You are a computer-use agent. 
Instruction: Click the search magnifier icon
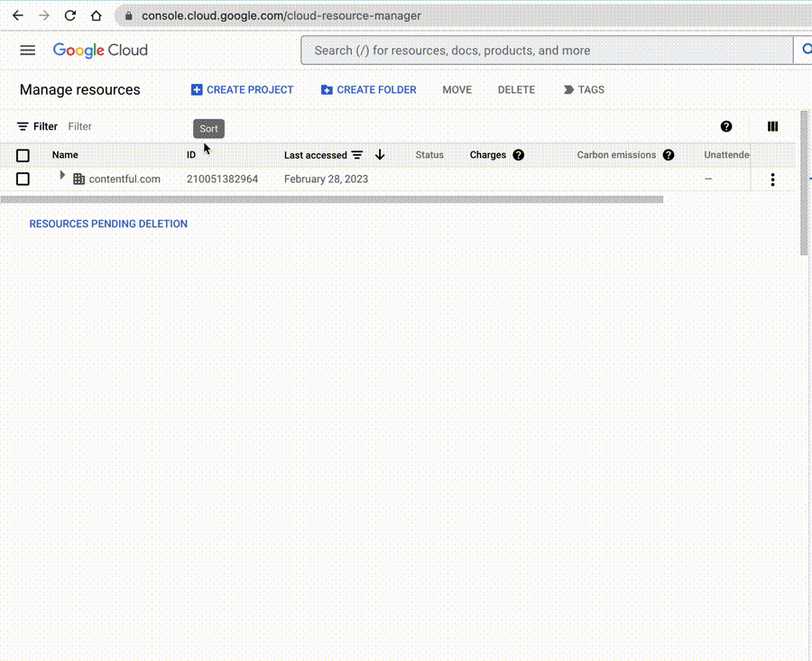click(x=802, y=50)
